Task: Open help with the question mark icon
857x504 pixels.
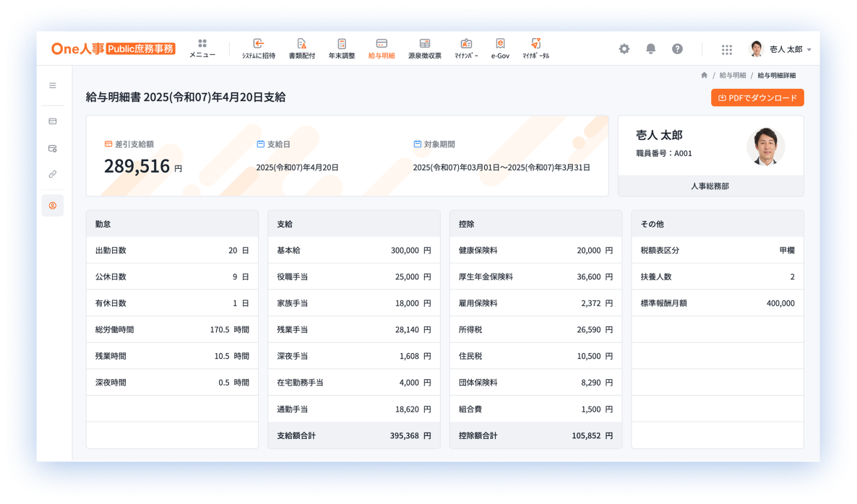Action: (677, 48)
